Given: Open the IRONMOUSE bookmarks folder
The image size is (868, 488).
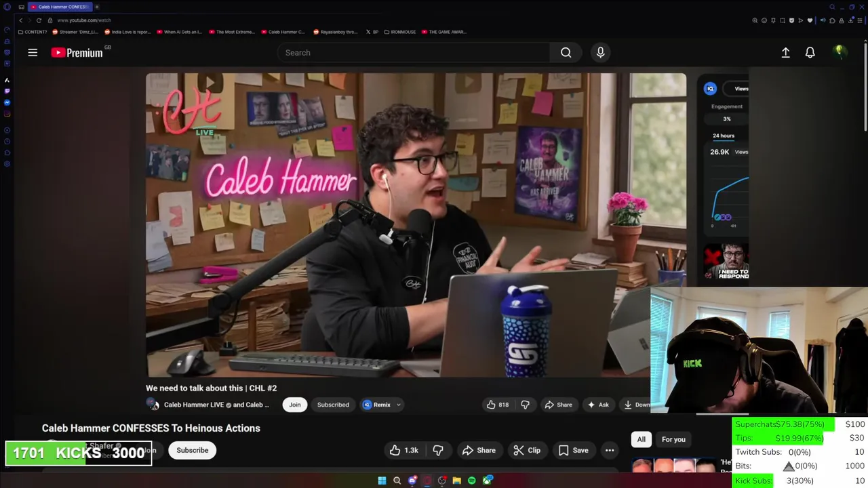Looking at the screenshot, I should [401, 32].
